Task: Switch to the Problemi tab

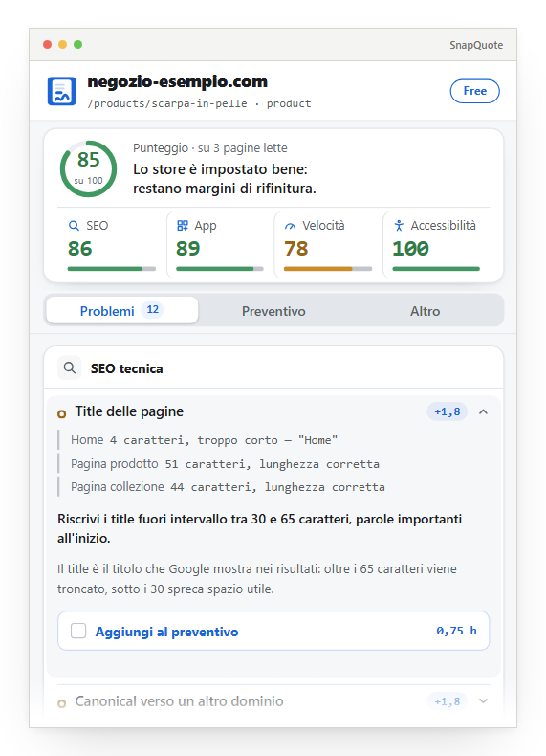Action: (122, 310)
